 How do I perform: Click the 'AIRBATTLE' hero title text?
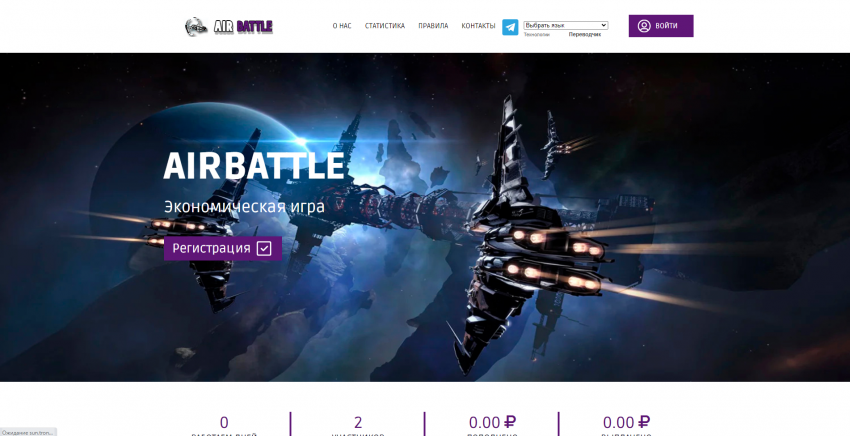click(x=254, y=166)
